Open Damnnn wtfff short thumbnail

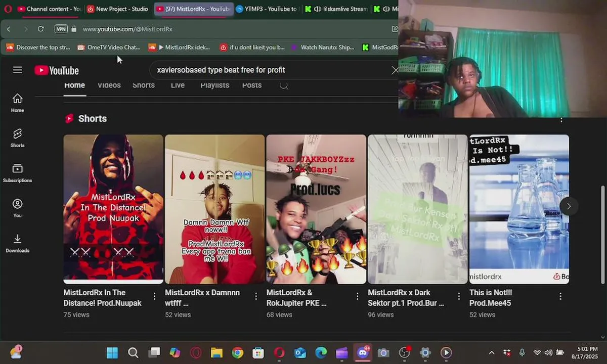coord(214,209)
